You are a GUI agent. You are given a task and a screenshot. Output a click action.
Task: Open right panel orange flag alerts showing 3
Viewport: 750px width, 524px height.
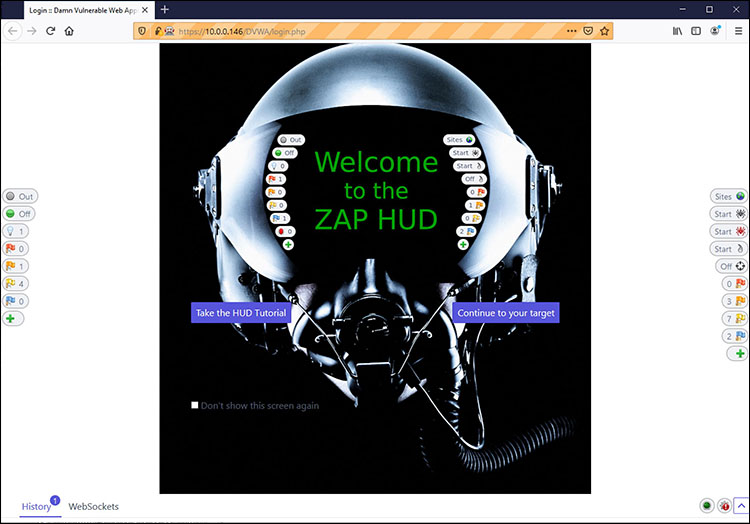tap(735, 301)
